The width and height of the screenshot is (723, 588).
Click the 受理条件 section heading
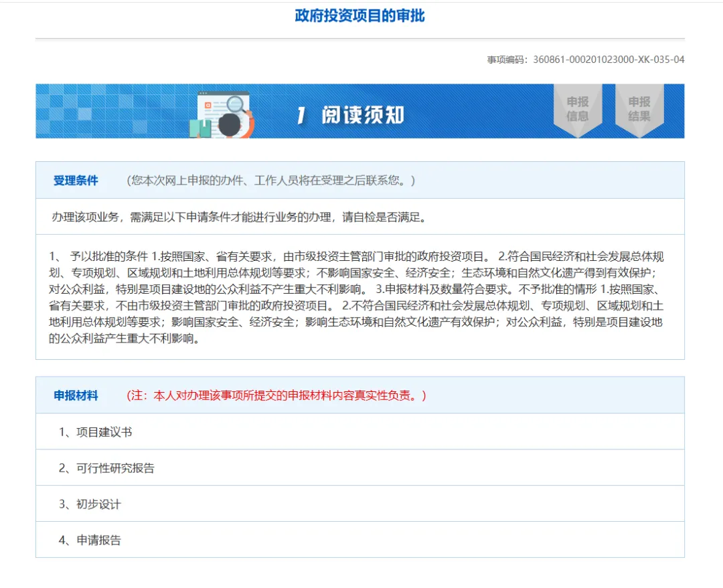(76, 180)
